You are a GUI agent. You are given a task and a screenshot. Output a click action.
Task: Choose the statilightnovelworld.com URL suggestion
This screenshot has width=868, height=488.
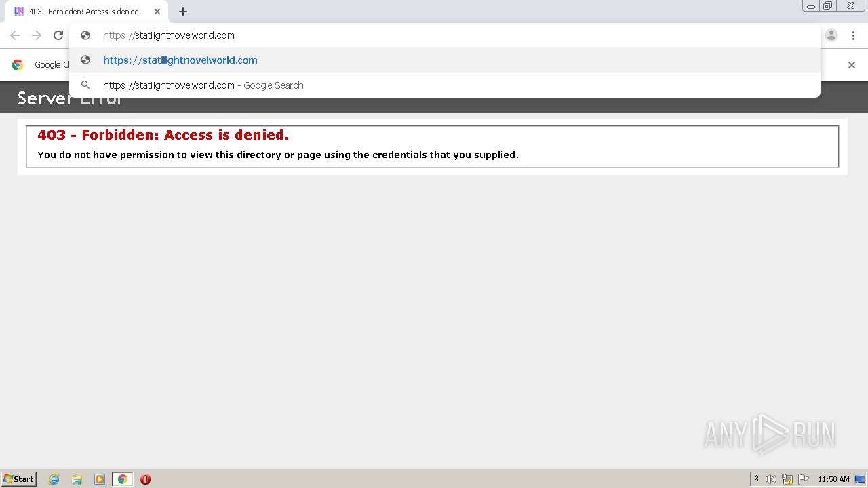(x=445, y=60)
